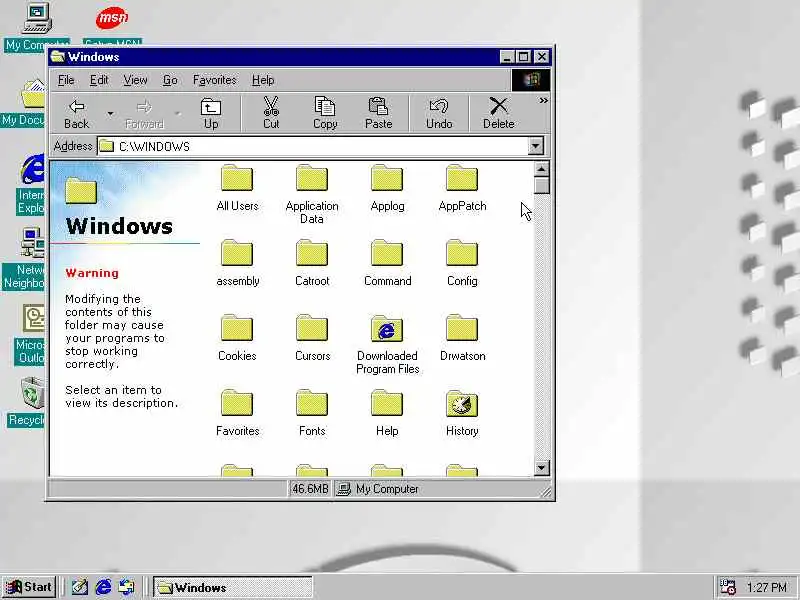800x600 pixels.
Task: Select the History folder
Action: click(x=462, y=413)
